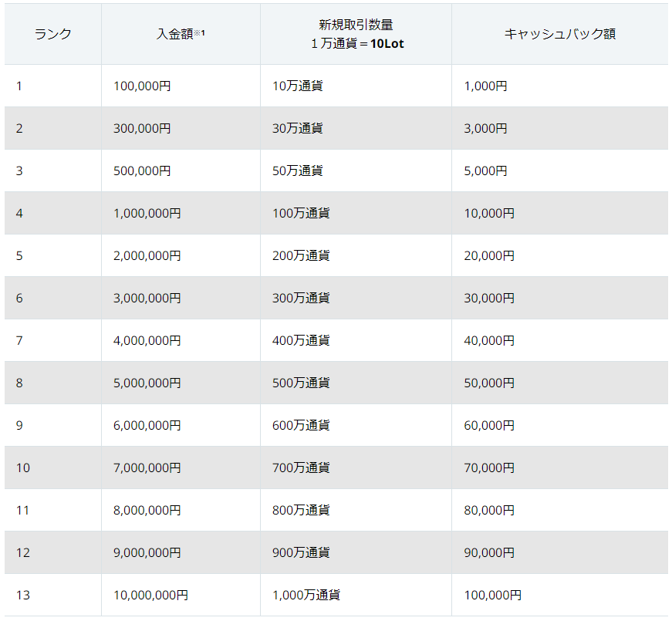Screen dimensions: 672x621
Task: Click the 新規取引数量 column header
Action: 356,35
